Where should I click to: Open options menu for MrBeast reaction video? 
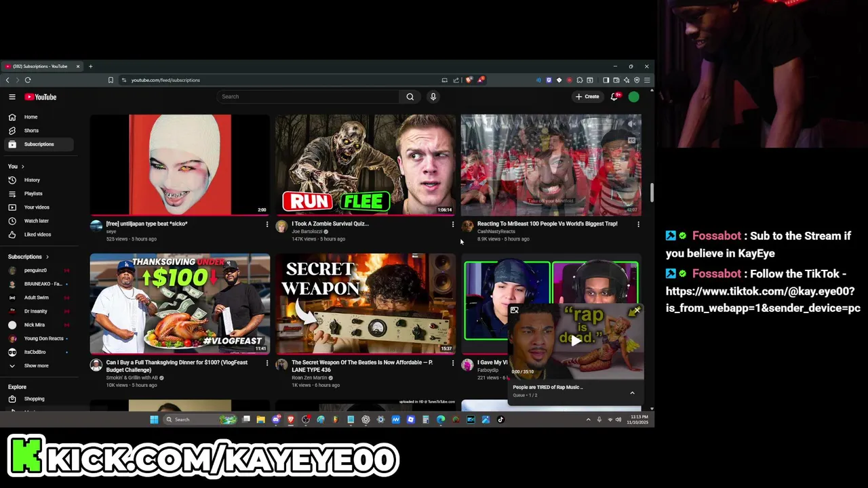[x=637, y=224]
